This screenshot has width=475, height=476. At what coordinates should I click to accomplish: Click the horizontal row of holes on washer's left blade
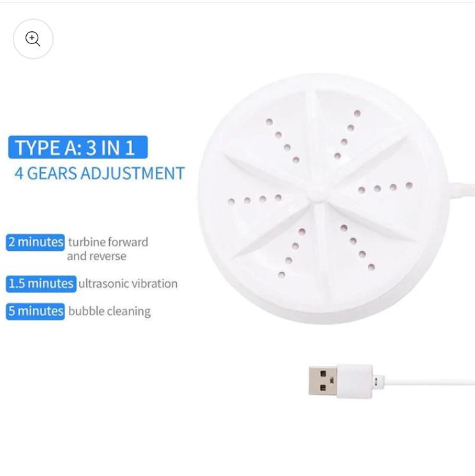(255, 200)
